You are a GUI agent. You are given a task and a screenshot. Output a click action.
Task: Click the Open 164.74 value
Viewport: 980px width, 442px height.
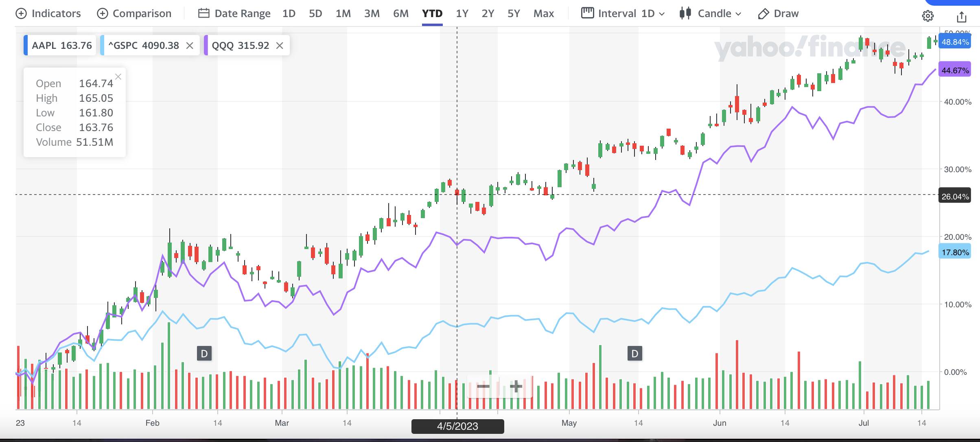coord(96,83)
